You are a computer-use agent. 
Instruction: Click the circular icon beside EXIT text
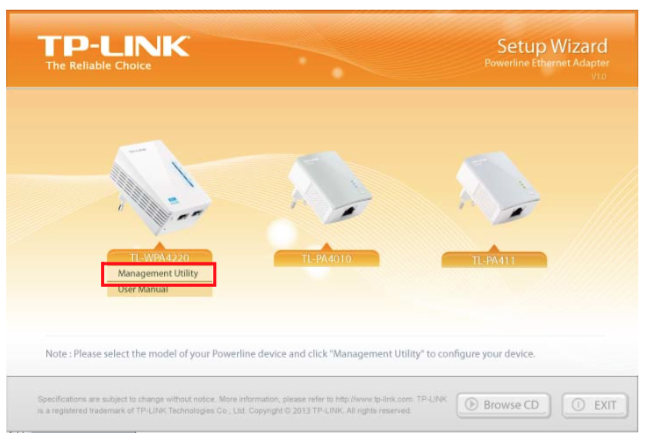578,405
